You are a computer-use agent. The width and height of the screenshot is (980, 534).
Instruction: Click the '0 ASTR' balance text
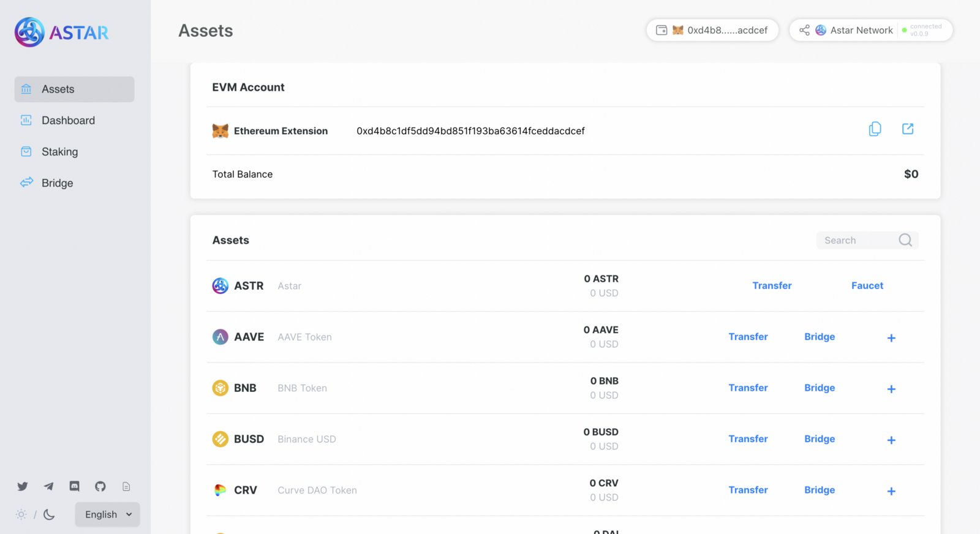(x=601, y=279)
